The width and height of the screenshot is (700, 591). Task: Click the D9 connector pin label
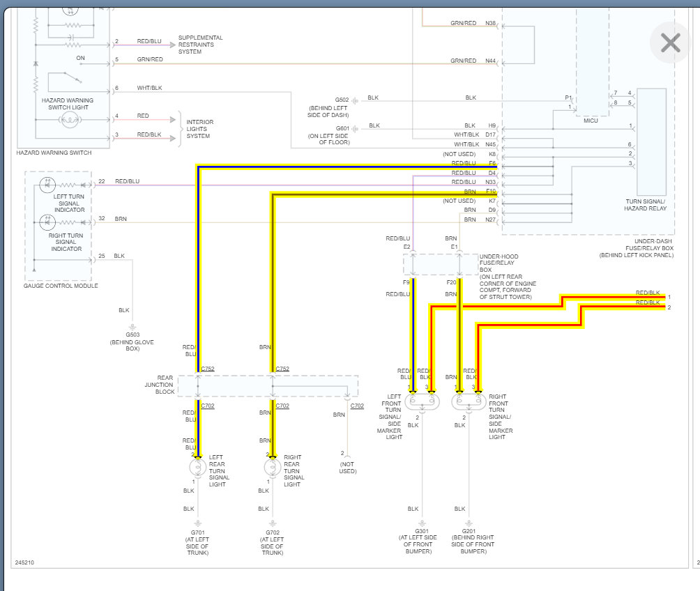click(x=492, y=210)
